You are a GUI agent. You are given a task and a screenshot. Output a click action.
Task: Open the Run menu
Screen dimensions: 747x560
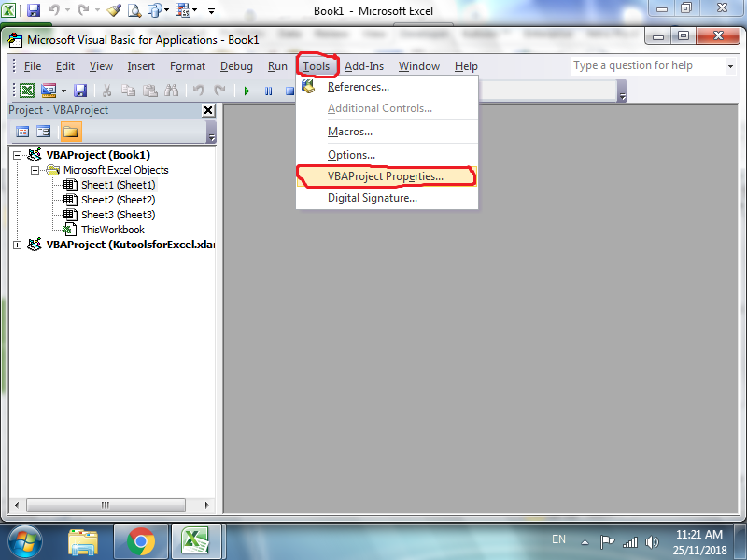pos(277,66)
